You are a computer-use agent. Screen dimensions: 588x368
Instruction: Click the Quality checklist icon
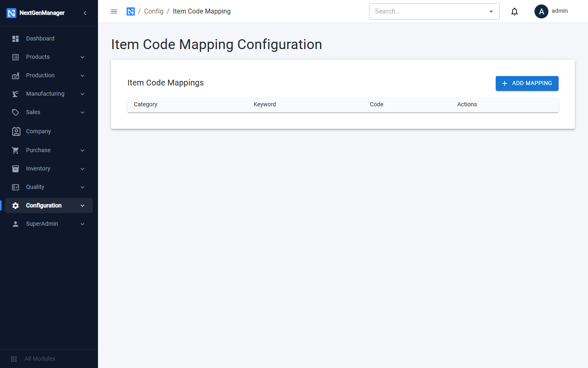click(16, 187)
